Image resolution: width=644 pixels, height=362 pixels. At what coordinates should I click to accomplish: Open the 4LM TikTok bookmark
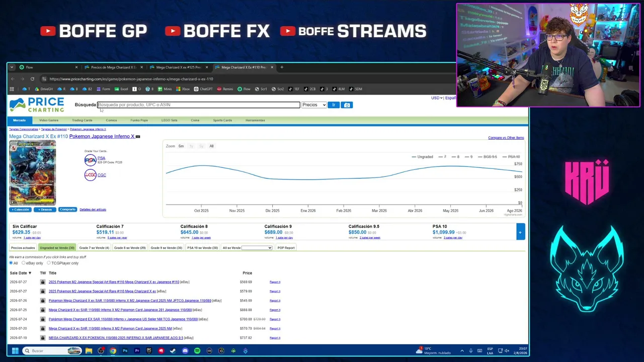click(338, 89)
